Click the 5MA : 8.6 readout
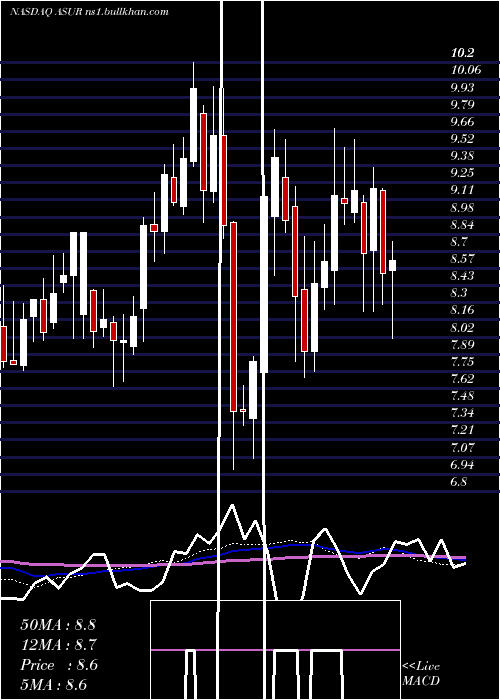The width and height of the screenshot is (500, 700). coord(54,685)
